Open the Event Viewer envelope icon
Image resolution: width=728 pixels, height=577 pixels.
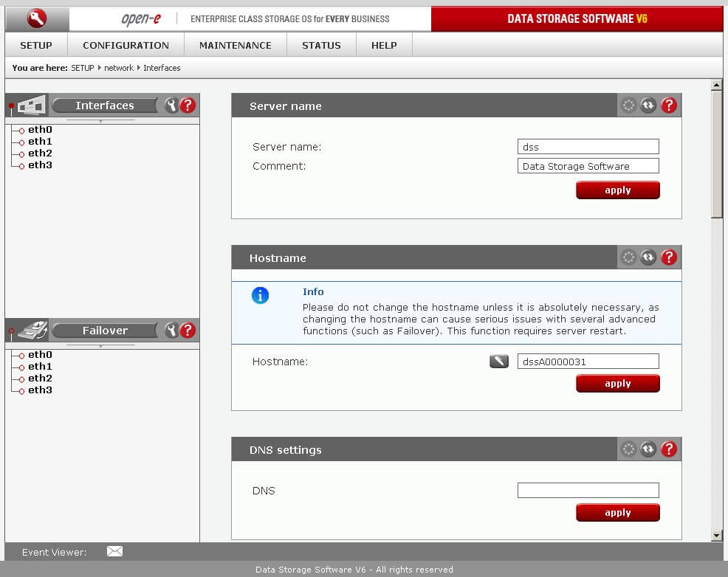[114, 551]
